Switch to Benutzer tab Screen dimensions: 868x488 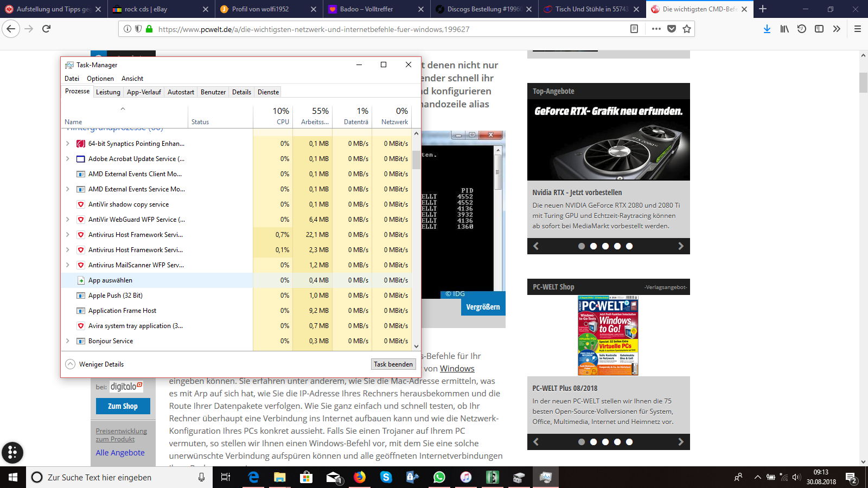click(213, 92)
